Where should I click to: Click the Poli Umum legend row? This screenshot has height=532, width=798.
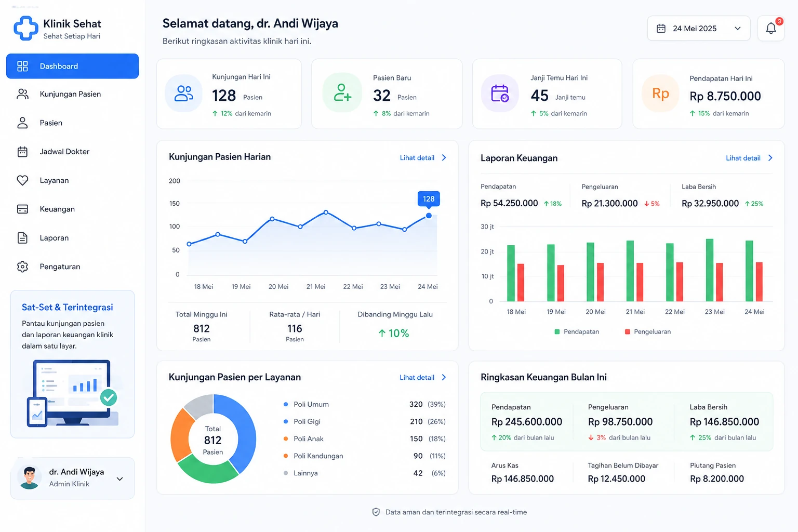[x=364, y=404]
